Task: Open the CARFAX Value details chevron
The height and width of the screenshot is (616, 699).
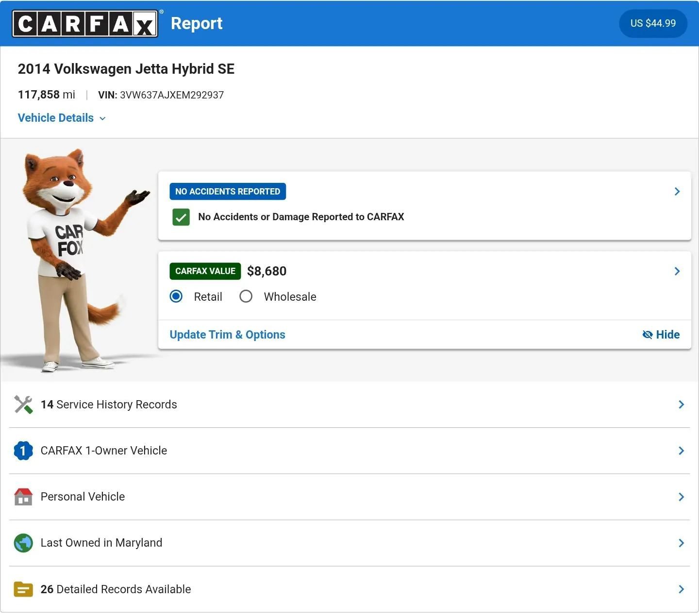Action: [x=677, y=271]
